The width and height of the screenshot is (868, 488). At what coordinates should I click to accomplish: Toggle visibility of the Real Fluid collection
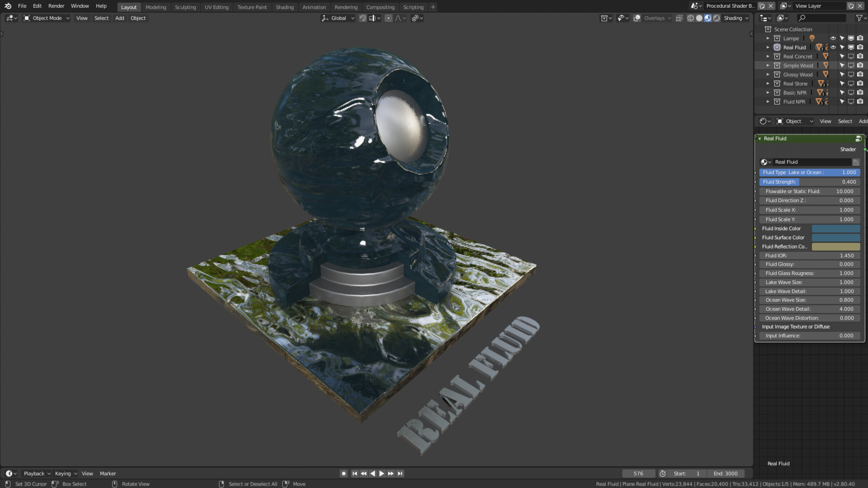(833, 47)
